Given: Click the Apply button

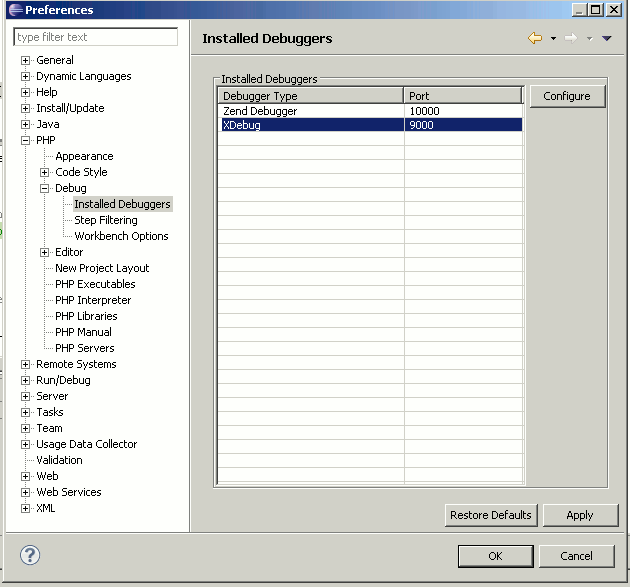Looking at the screenshot, I should [580, 515].
